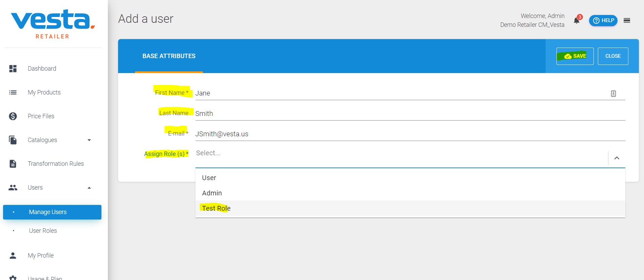
Task: Collapse the Users menu arrow
Action: [x=89, y=188]
